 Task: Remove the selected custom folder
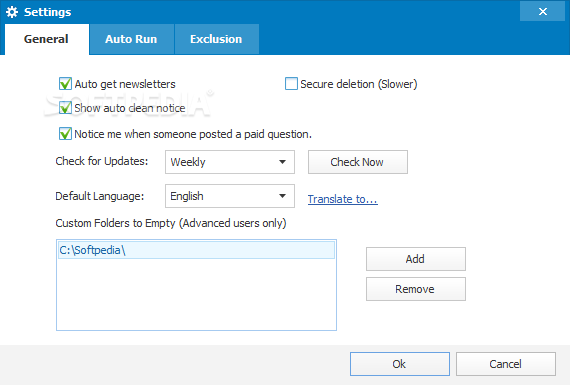click(416, 289)
